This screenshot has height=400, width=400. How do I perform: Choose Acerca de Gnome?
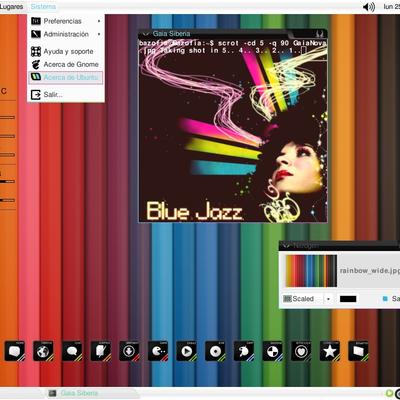[66, 64]
